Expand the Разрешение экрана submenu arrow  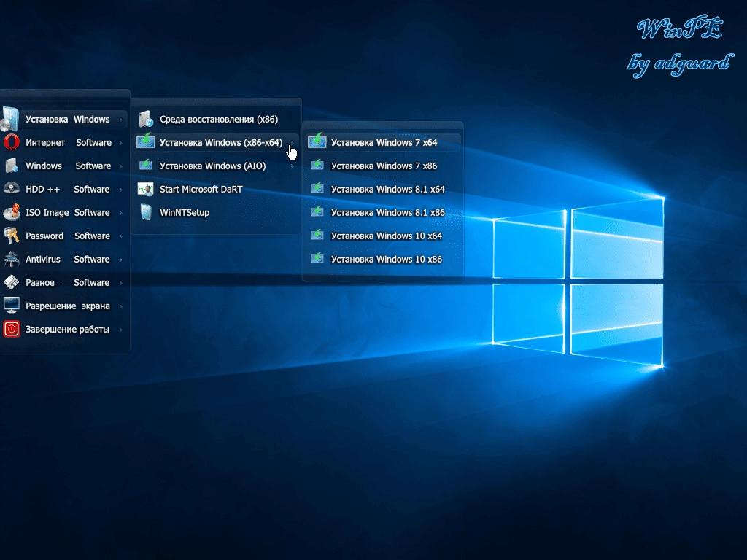point(121,306)
